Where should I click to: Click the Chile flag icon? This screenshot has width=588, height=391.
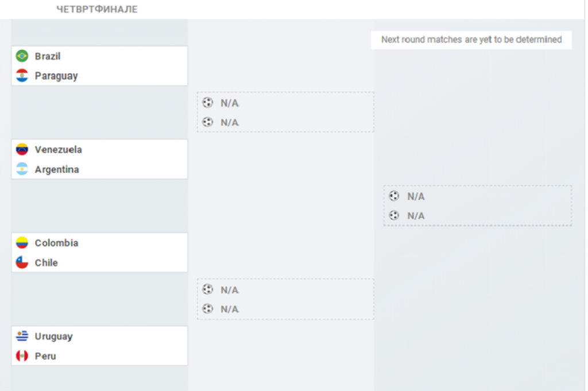(22, 263)
